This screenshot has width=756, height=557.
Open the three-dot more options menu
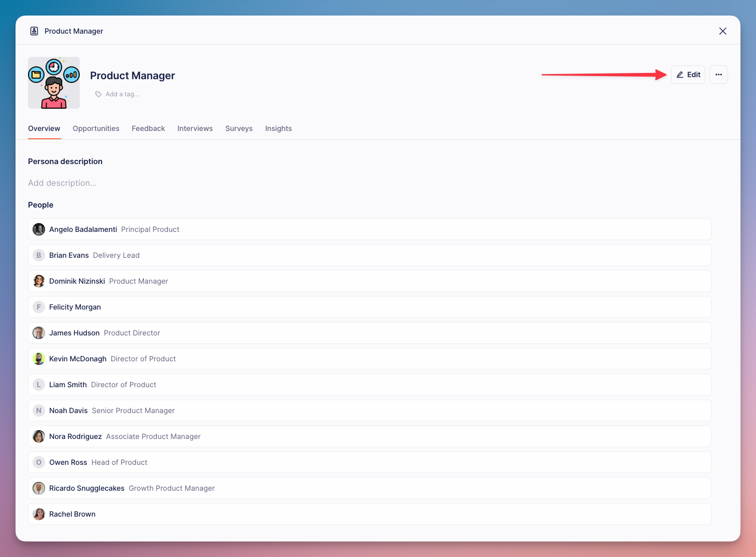point(718,75)
